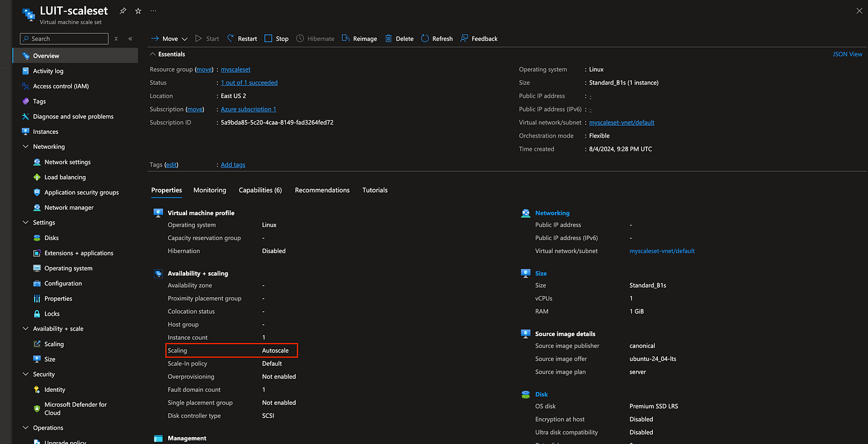This screenshot has width=868, height=444.
Task: Click move link beside Subscription
Action: pos(195,109)
